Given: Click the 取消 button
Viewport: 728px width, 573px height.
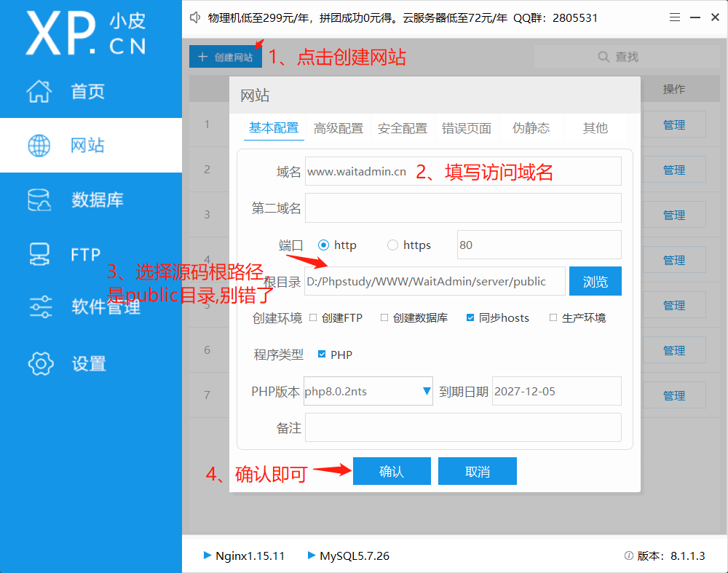Looking at the screenshot, I should click(478, 471).
